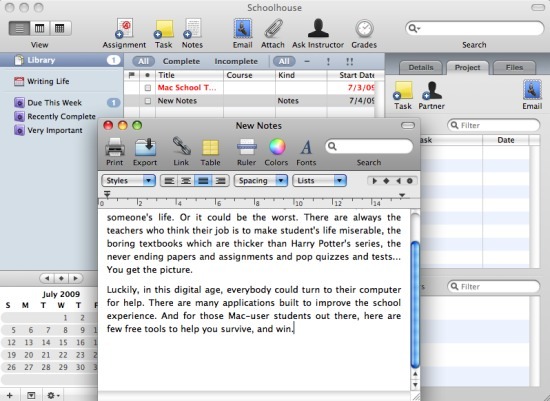This screenshot has width=550, height=401.
Task: Open the Lists dropdown
Action: click(x=319, y=181)
